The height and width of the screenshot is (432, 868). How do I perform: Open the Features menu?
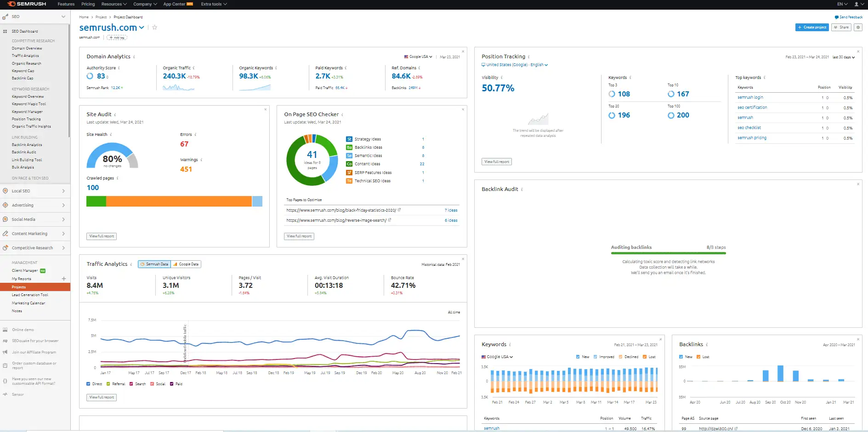click(x=66, y=4)
